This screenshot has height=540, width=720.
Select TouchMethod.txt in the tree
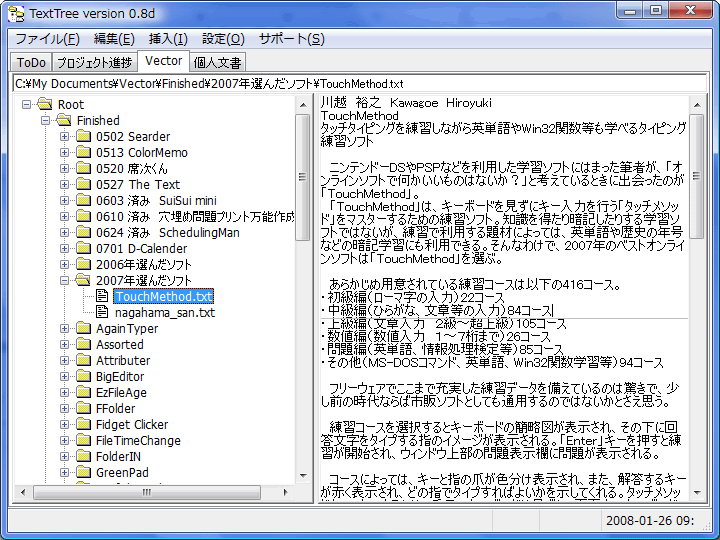tap(164, 297)
